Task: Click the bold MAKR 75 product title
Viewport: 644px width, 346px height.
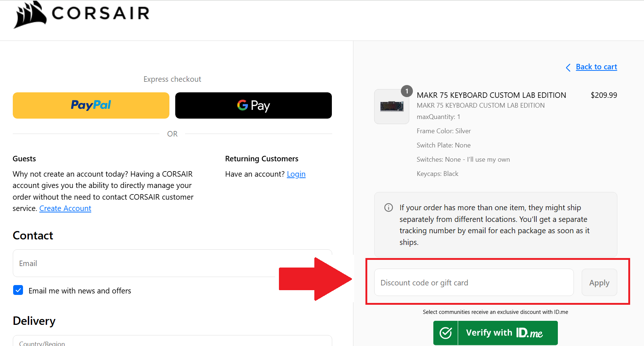Action: 491,95
